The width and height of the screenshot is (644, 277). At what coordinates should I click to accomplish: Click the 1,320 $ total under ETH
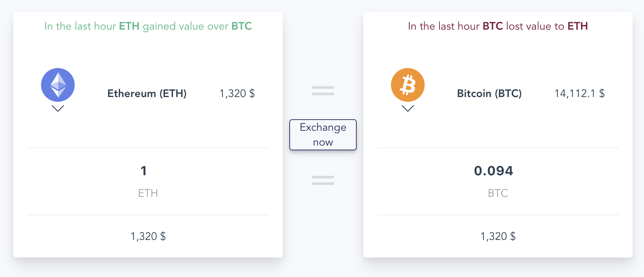[x=148, y=236]
